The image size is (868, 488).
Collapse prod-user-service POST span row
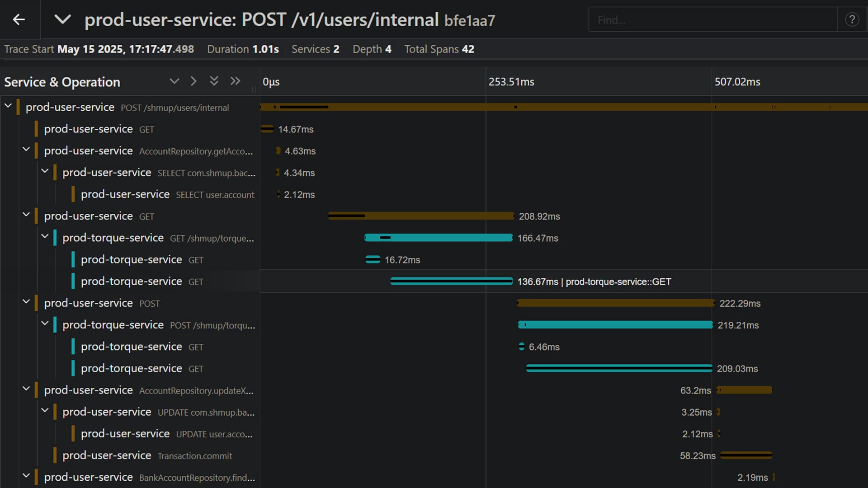(26, 301)
